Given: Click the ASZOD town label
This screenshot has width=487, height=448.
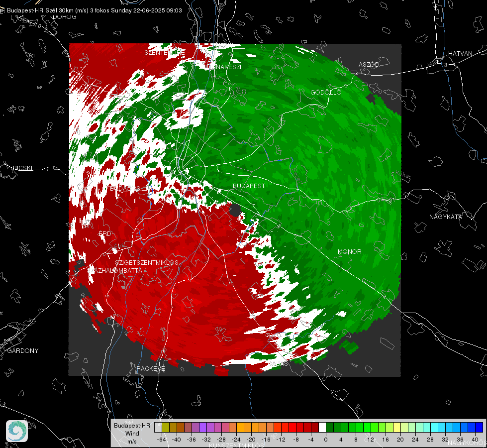Looking at the screenshot, I should pyautogui.click(x=369, y=64).
